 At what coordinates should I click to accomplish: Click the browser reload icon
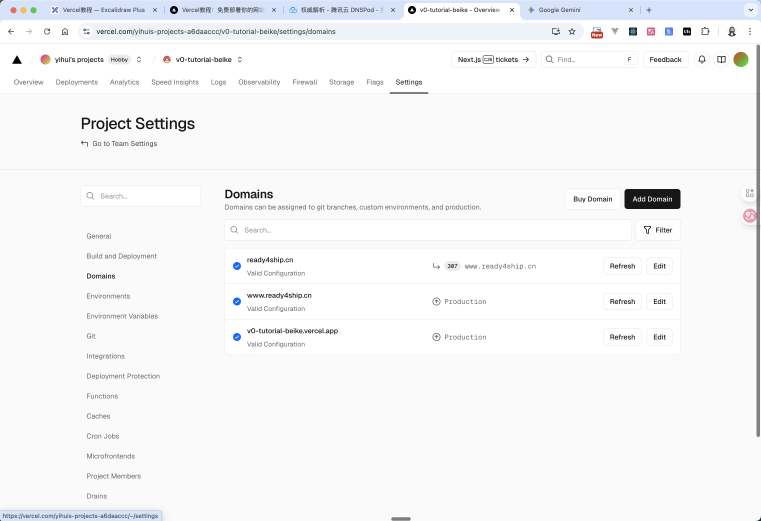[x=45, y=31]
